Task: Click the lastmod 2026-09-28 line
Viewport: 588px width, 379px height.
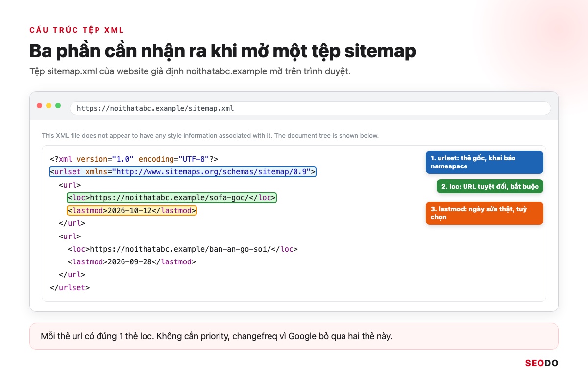Action: coord(132,262)
